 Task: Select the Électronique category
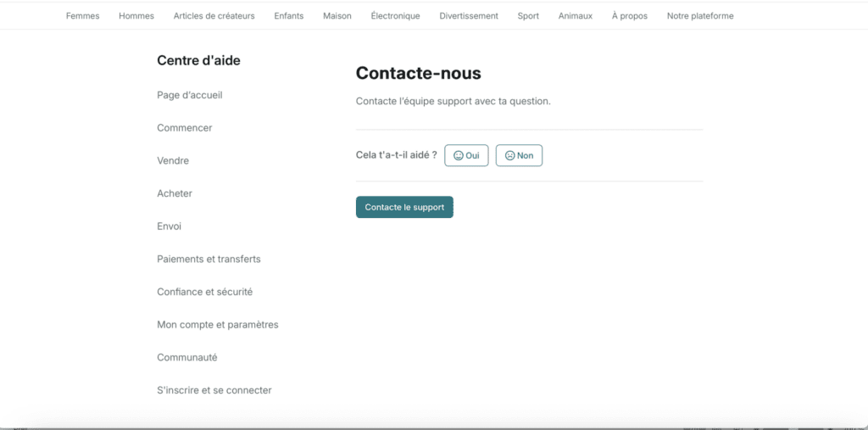395,16
